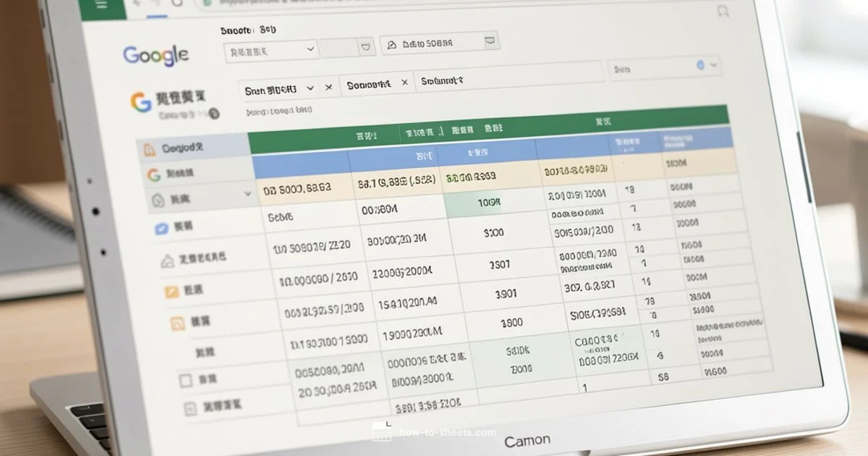Click the house sidebar icon

coord(166,261)
